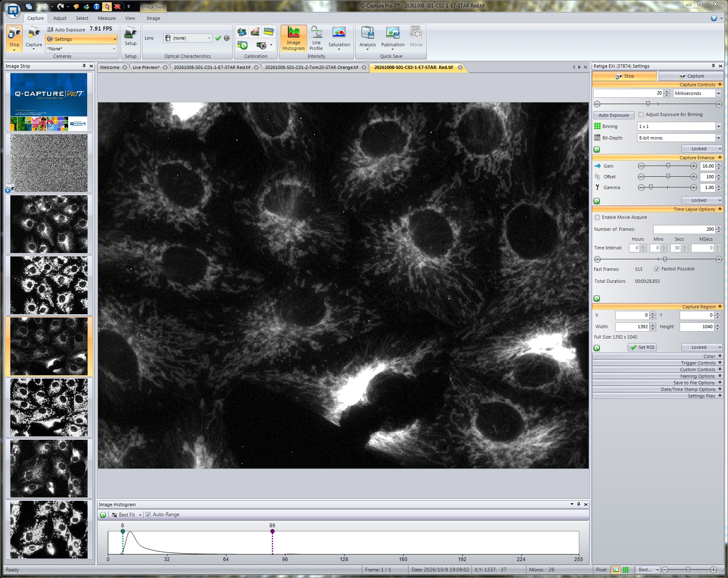The image size is (728, 578).
Task: Switch to the Measure ribbon tab
Action: pos(107,18)
